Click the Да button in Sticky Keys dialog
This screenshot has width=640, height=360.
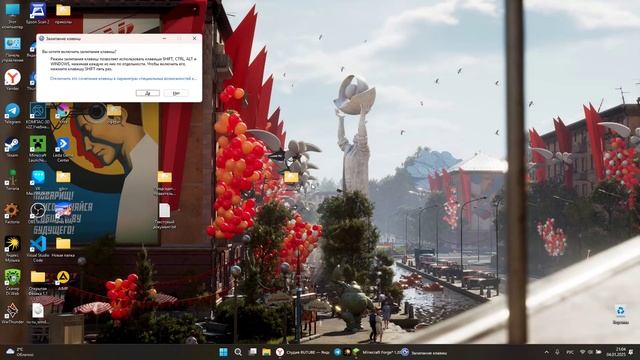click(147, 93)
